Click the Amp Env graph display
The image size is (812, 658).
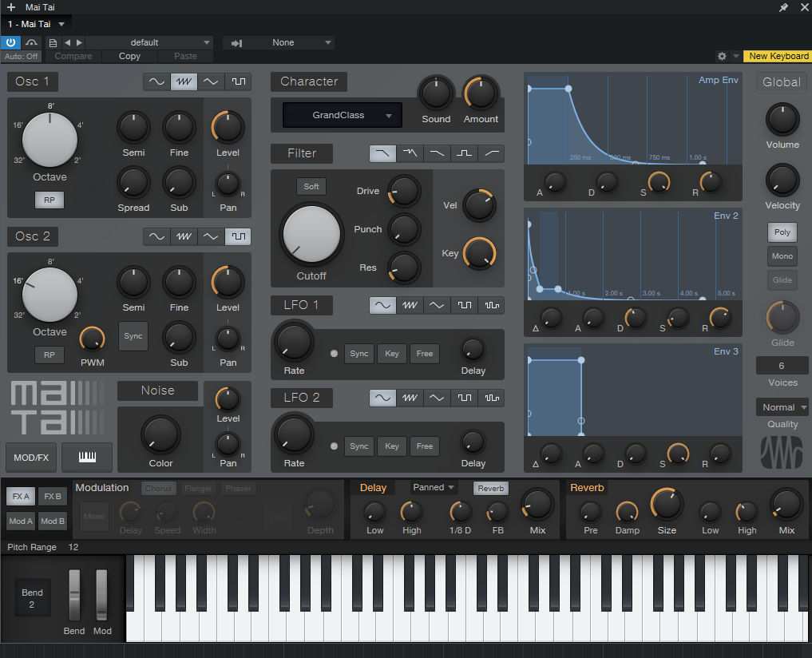click(633, 119)
